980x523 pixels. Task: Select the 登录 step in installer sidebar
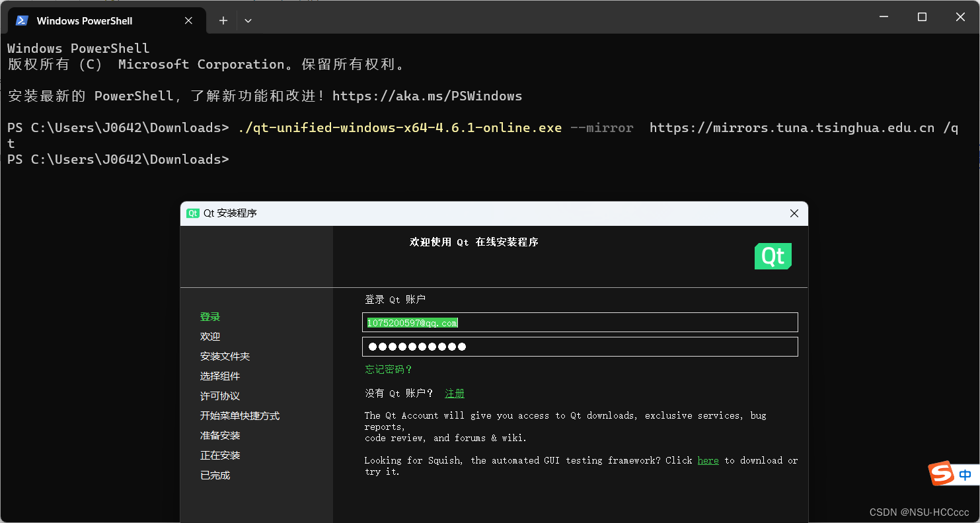coord(210,317)
